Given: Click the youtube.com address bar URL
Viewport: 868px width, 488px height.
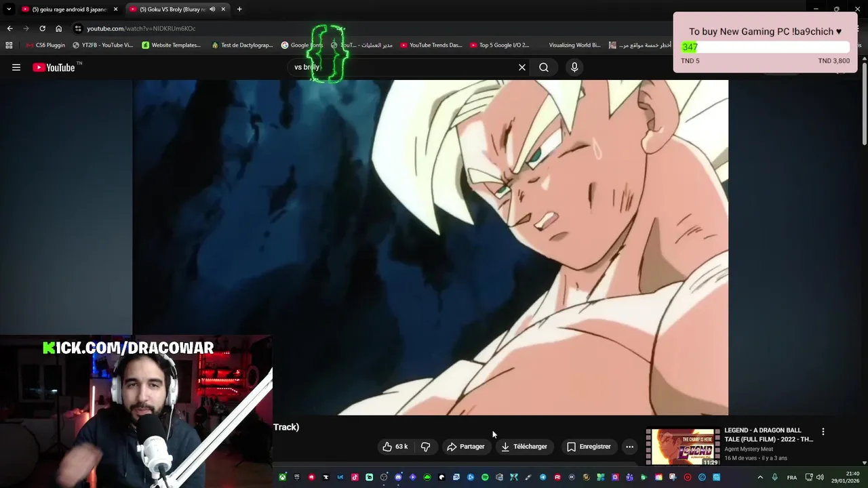Looking at the screenshot, I should [141, 28].
